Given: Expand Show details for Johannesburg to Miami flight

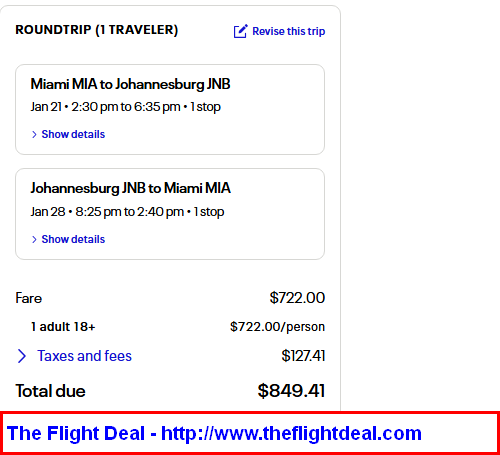Looking at the screenshot, I should [x=73, y=239].
